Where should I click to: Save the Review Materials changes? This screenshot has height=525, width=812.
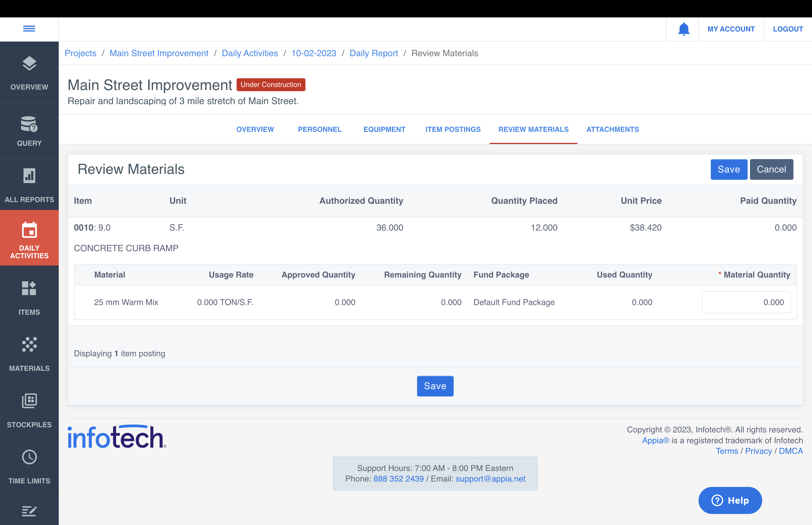click(729, 169)
